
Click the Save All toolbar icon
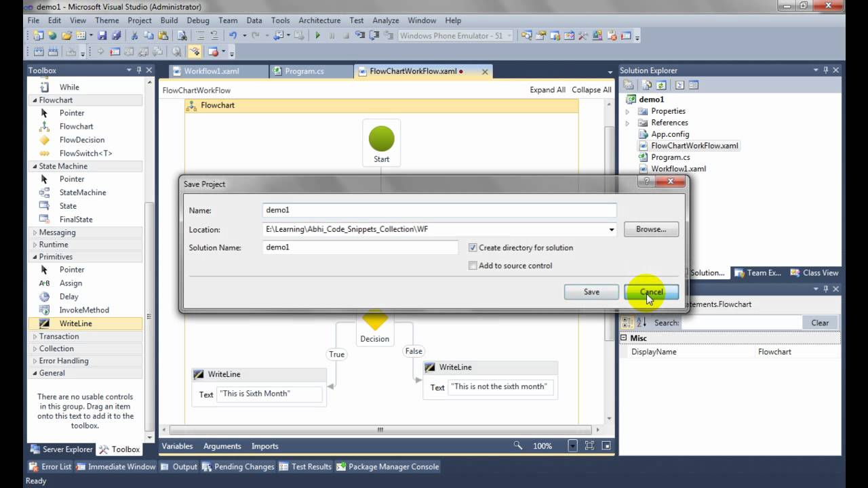(116, 35)
